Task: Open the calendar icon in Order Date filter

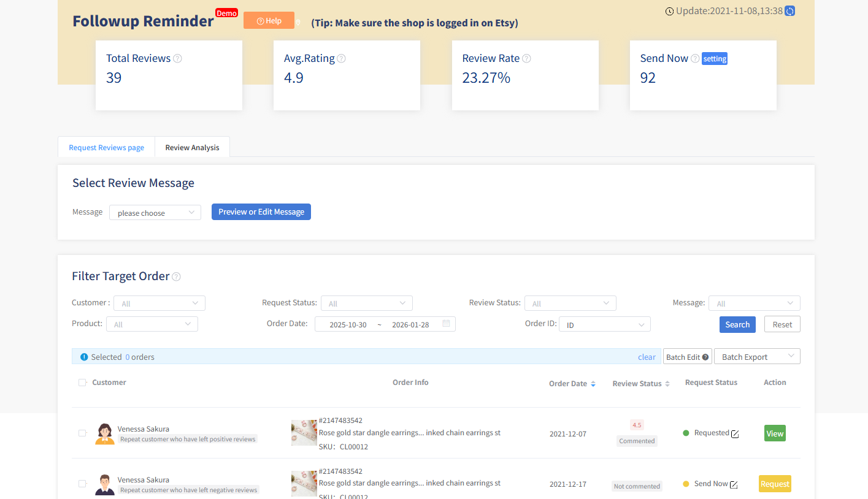Action: [447, 324]
